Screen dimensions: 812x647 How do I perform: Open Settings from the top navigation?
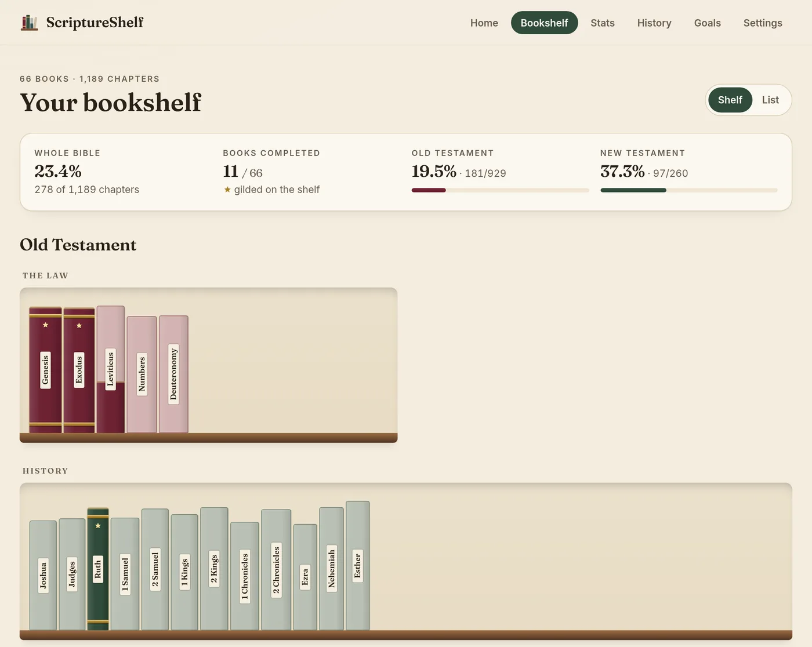(763, 23)
